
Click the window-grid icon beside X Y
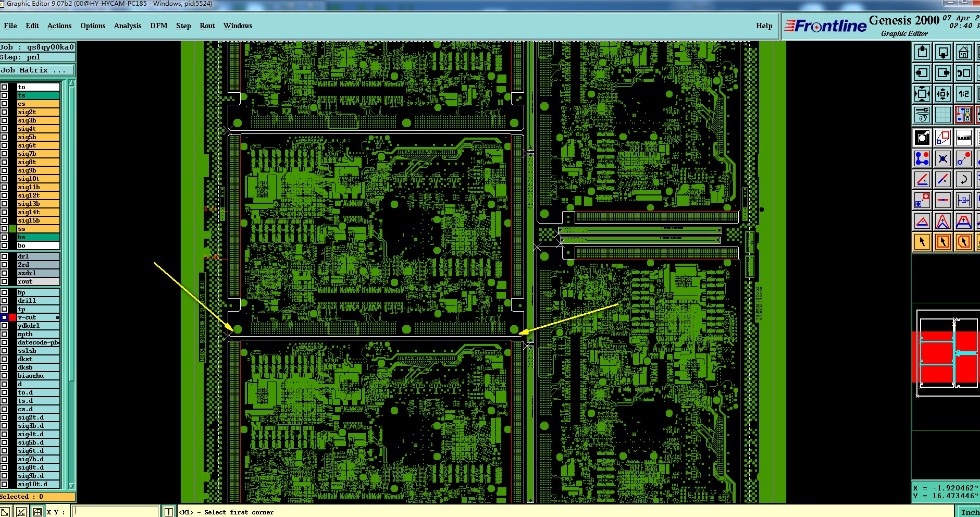(x=37, y=512)
